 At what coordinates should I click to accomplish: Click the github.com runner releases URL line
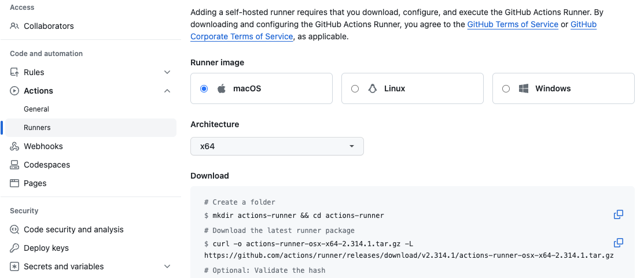point(409,255)
